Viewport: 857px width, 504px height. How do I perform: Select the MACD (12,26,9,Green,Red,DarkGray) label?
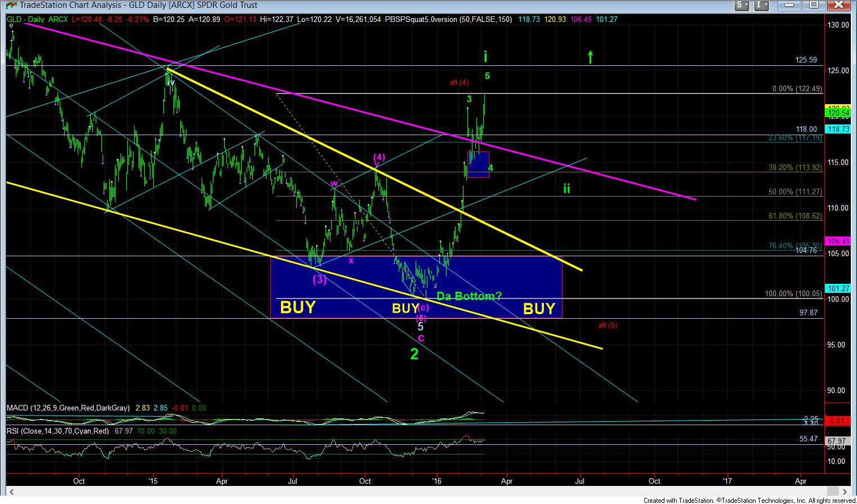point(68,408)
